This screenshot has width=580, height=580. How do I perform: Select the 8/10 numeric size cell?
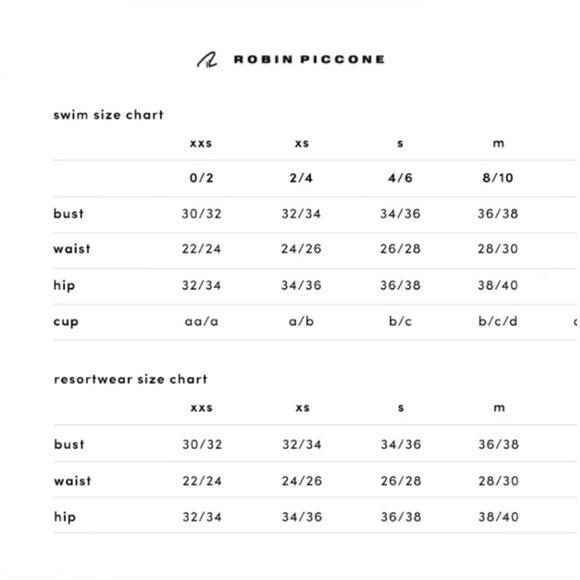pos(498,178)
